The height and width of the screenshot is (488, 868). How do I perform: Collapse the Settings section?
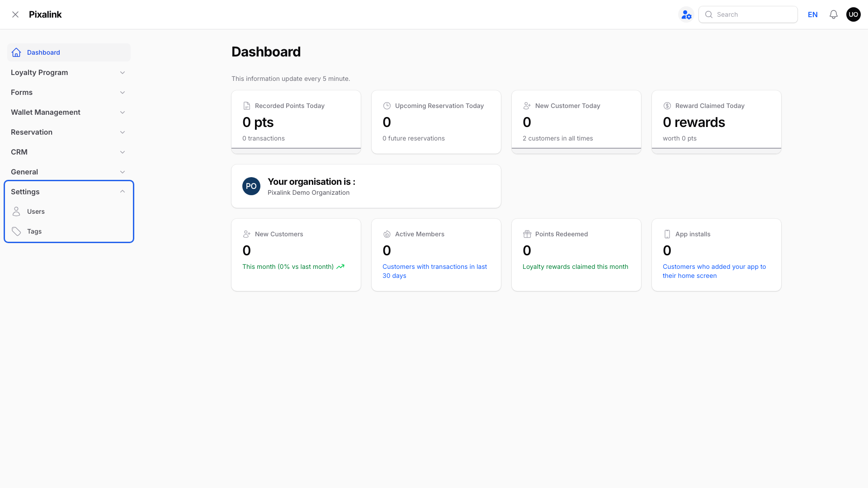[69, 192]
